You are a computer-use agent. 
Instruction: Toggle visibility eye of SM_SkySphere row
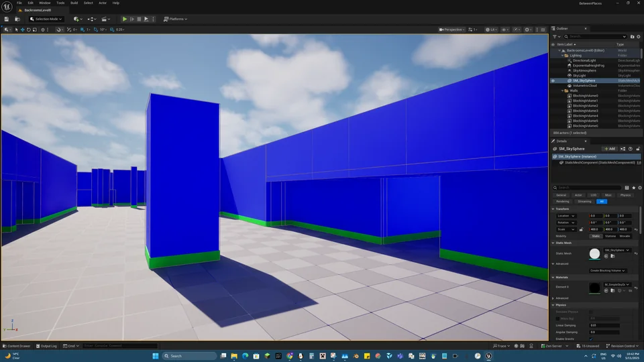coord(553,81)
